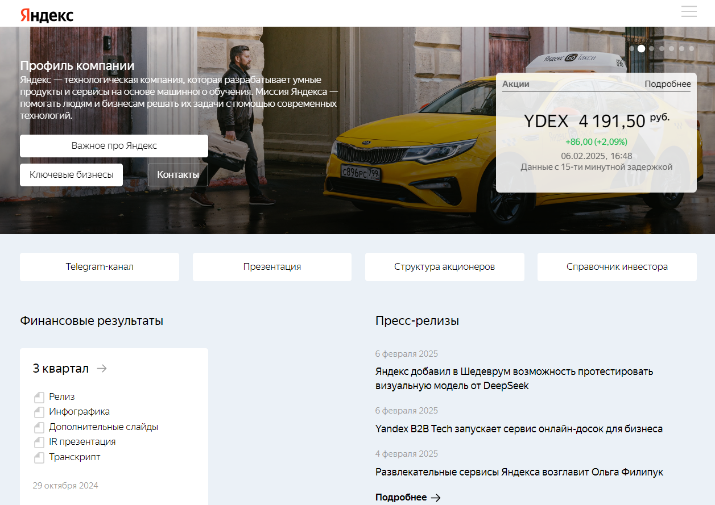The height and width of the screenshot is (505, 715).
Task: Click the arrow after Подробнее under press releases
Action: 435,498
